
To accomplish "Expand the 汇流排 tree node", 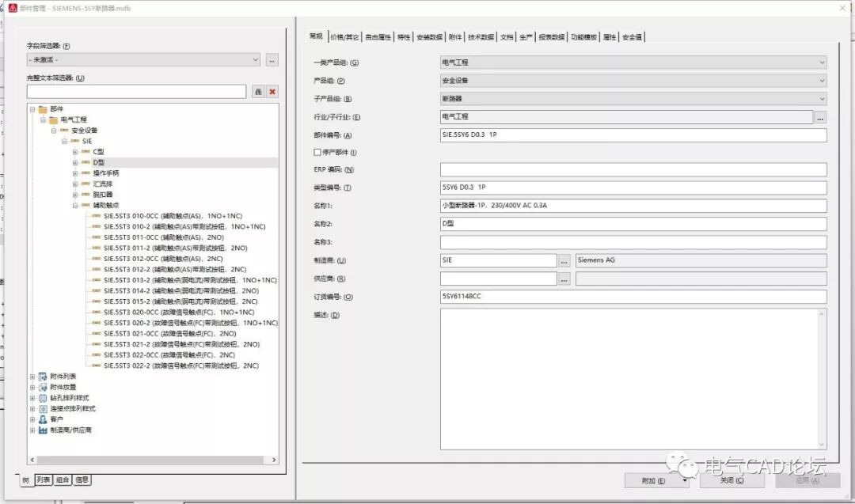I will click(75, 184).
